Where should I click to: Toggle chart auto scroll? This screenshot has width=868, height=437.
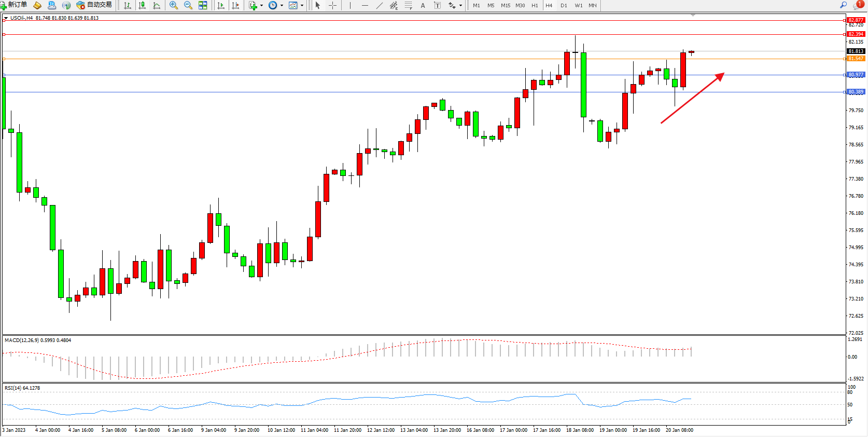pos(221,5)
